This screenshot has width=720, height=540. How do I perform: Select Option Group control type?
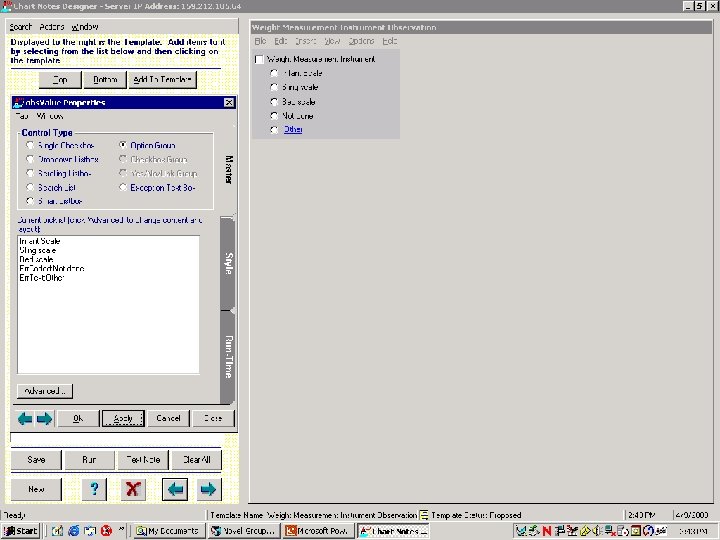click(x=123, y=145)
